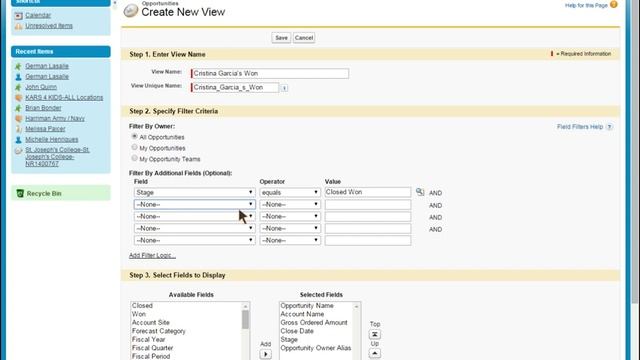This screenshot has width=640, height=360.
Task: Click the second row Value field
Action: click(x=368, y=204)
